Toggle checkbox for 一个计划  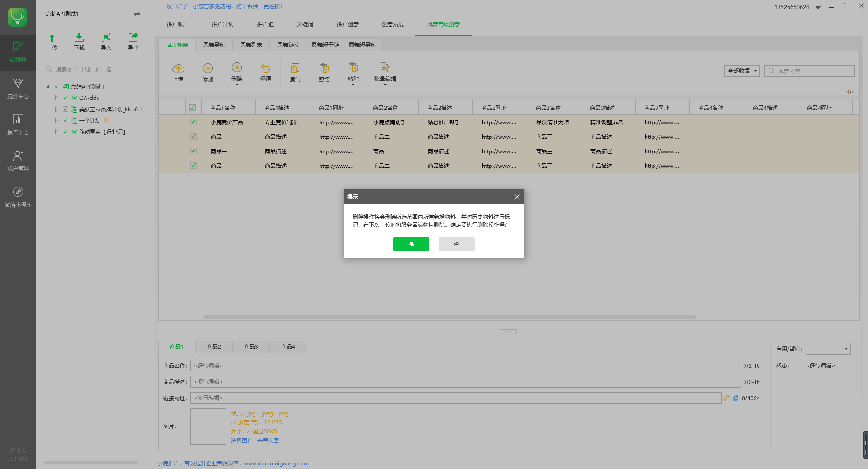(66, 120)
